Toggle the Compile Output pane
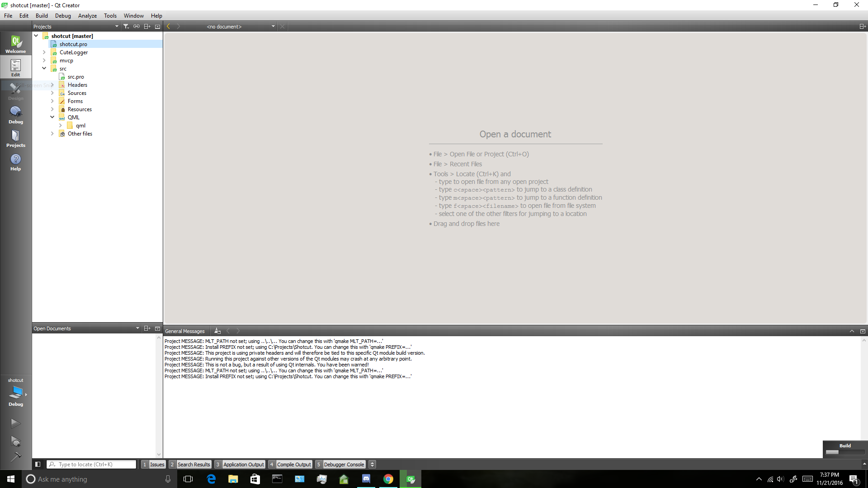The image size is (868, 488). [x=290, y=465]
